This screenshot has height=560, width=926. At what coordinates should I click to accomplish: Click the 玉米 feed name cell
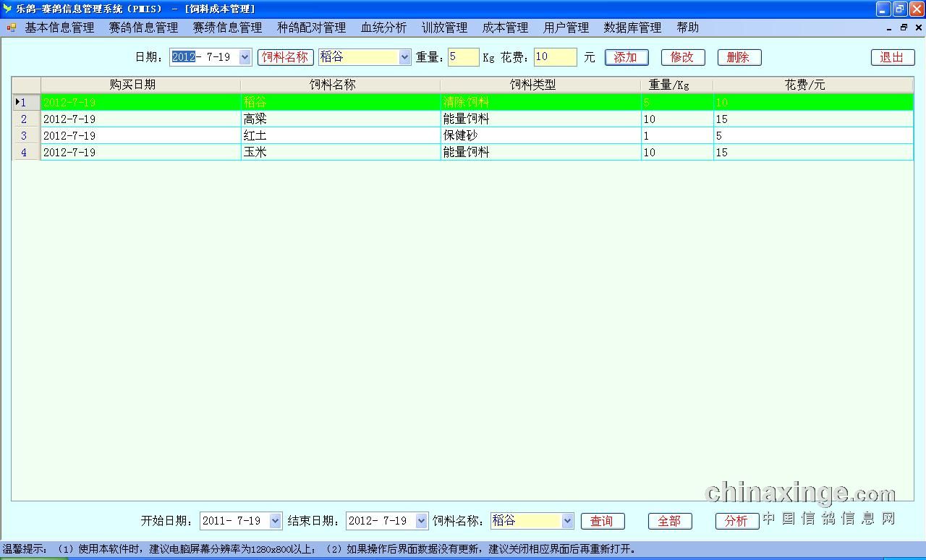point(340,152)
